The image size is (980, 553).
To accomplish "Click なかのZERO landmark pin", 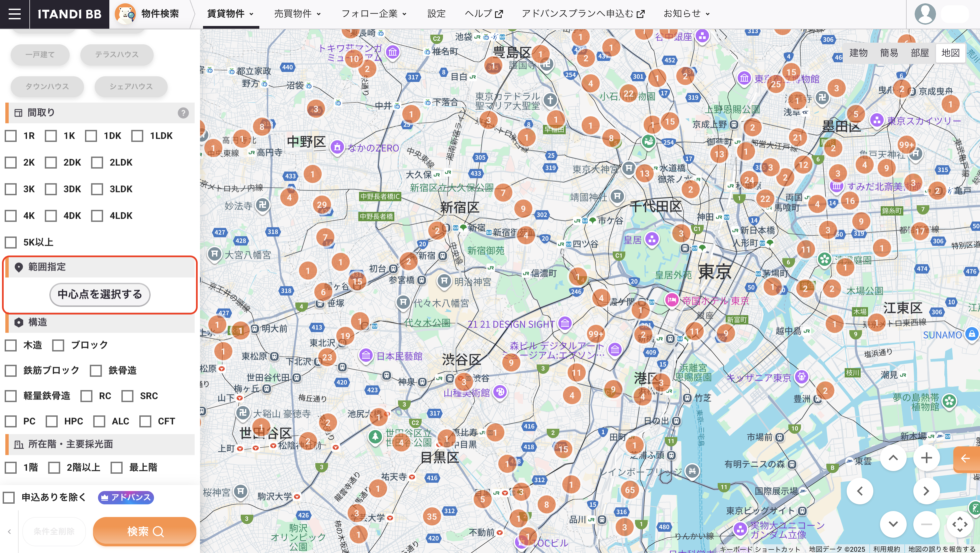I will click(x=337, y=147).
